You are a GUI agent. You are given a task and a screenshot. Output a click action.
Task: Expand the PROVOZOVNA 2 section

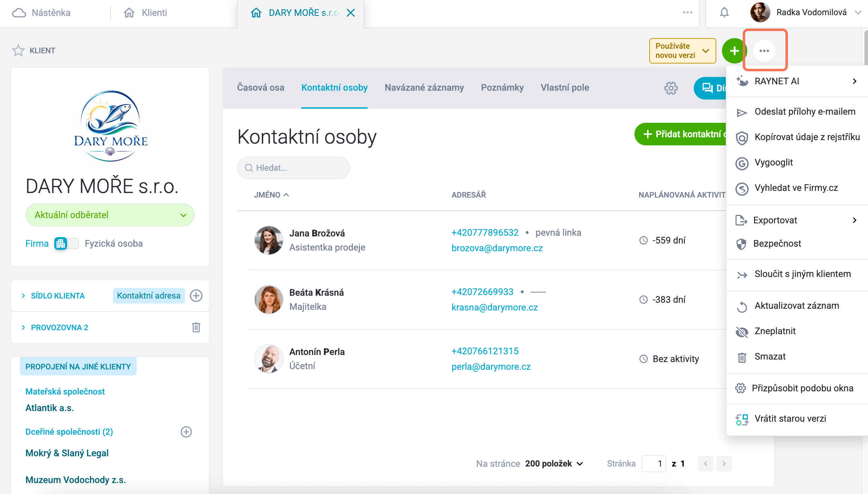(23, 327)
